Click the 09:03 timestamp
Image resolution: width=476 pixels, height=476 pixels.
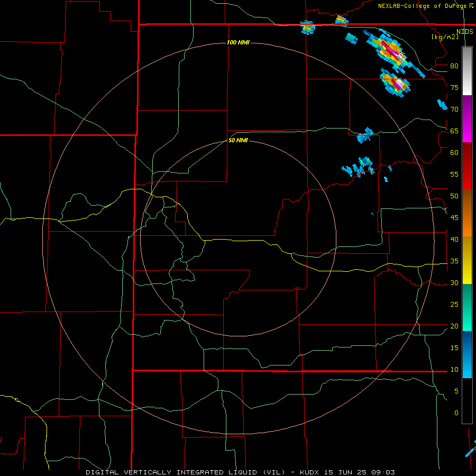coord(383,472)
